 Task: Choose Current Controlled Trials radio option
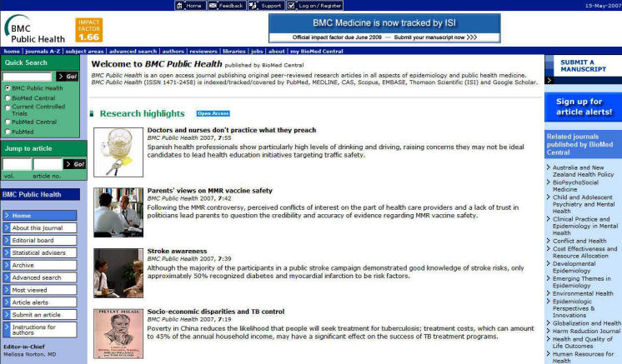(8, 107)
